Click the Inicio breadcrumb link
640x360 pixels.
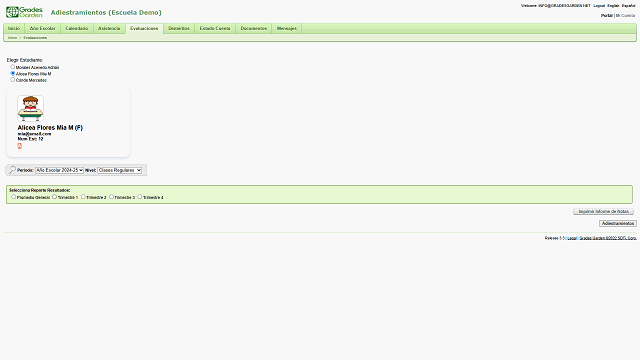12,38
